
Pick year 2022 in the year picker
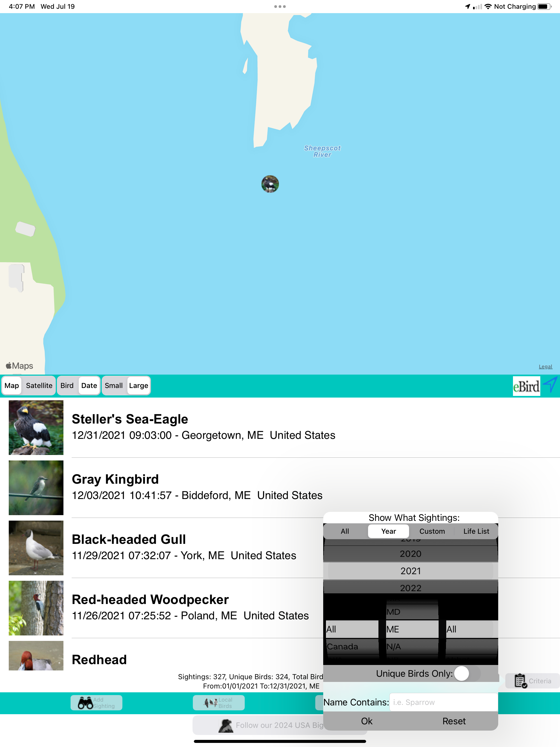coord(410,588)
